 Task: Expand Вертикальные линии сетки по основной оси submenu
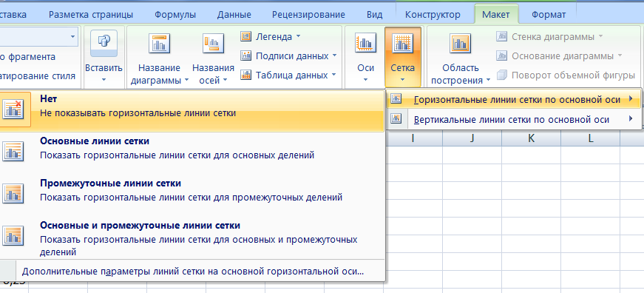point(513,120)
